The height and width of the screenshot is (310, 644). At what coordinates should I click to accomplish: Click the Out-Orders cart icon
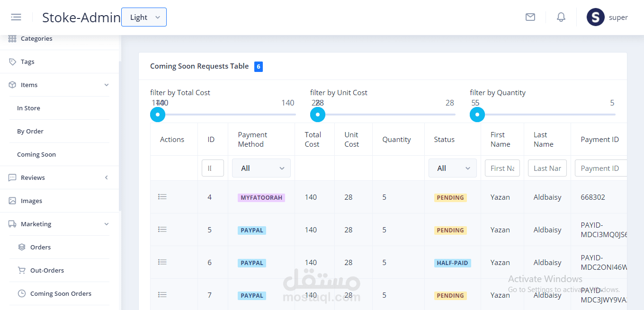coord(22,270)
